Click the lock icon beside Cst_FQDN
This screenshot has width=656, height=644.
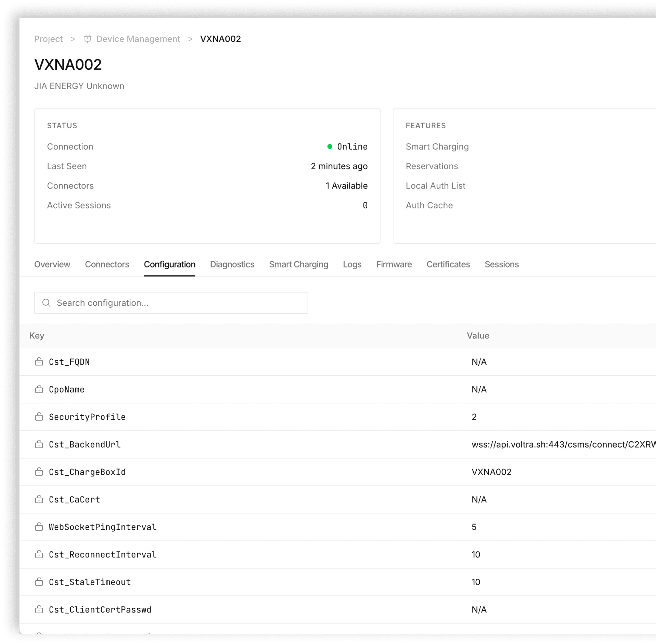point(39,361)
